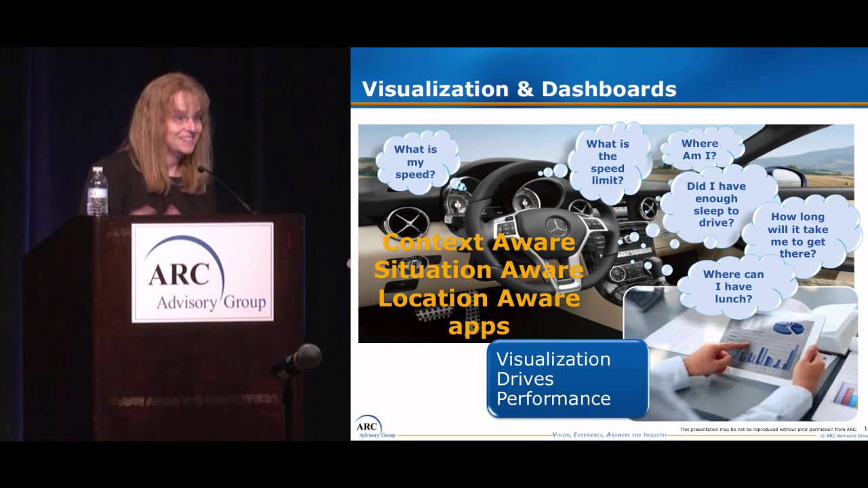This screenshot has height=488, width=868.
Task: Click the handheld microphone beside the podium
Action: pos(297,360)
